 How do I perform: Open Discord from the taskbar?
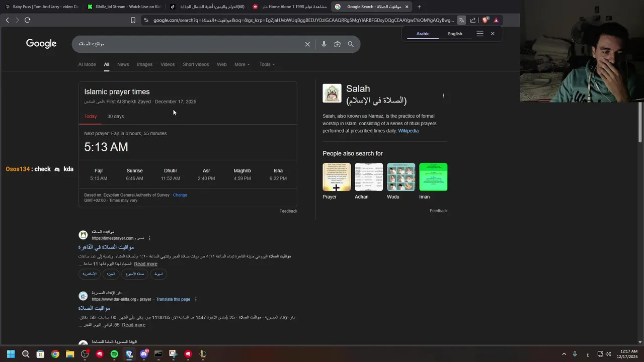point(144,354)
